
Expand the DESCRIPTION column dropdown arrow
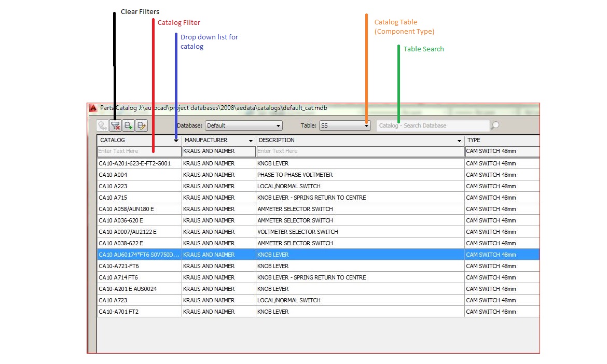(x=459, y=141)
